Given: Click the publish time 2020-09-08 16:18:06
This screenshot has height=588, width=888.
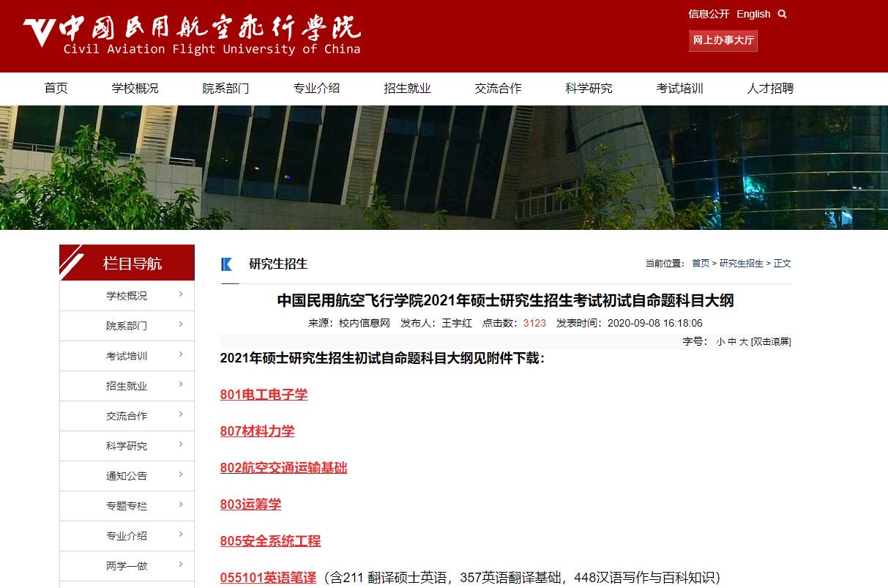Looking at the screenshot, I should [x=655, y=323].
